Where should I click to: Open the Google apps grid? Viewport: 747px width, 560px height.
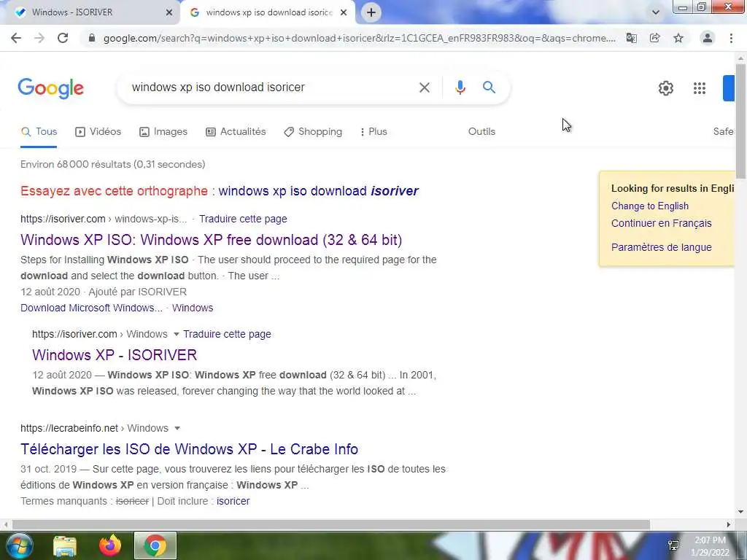(x=700, y=88)
